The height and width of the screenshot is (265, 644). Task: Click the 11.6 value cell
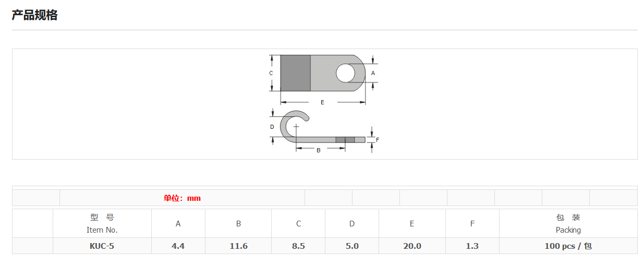[239, 246]
